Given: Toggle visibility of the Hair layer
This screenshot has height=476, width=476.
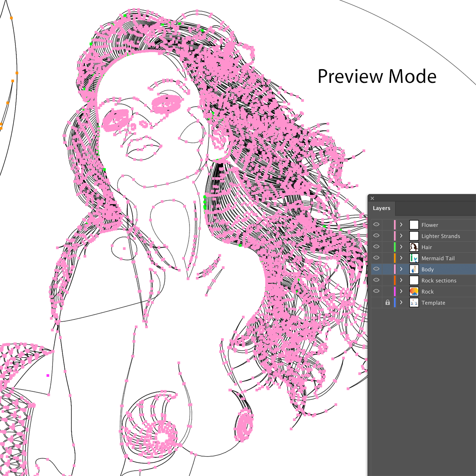Looking at the screenshot, I should point(376,247).
